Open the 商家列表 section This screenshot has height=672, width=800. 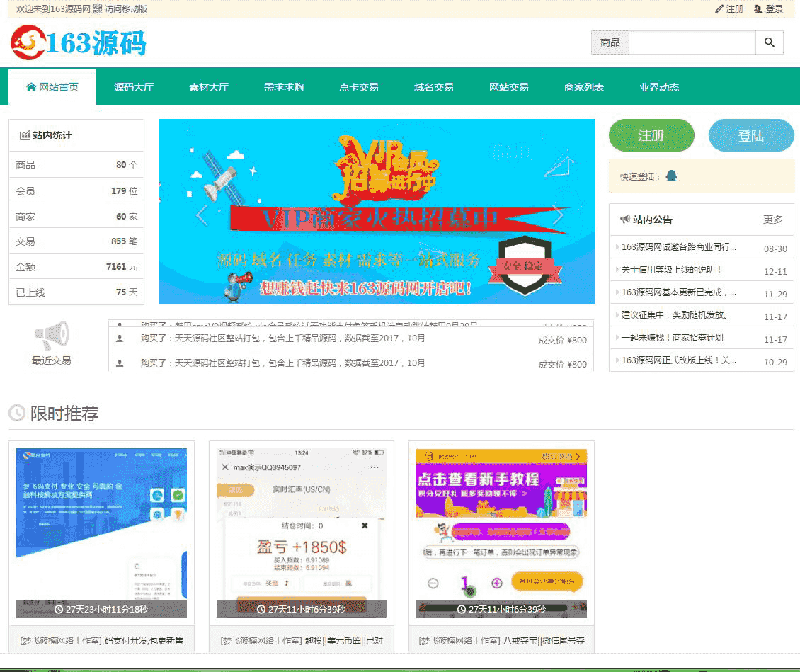coord(583,86)
